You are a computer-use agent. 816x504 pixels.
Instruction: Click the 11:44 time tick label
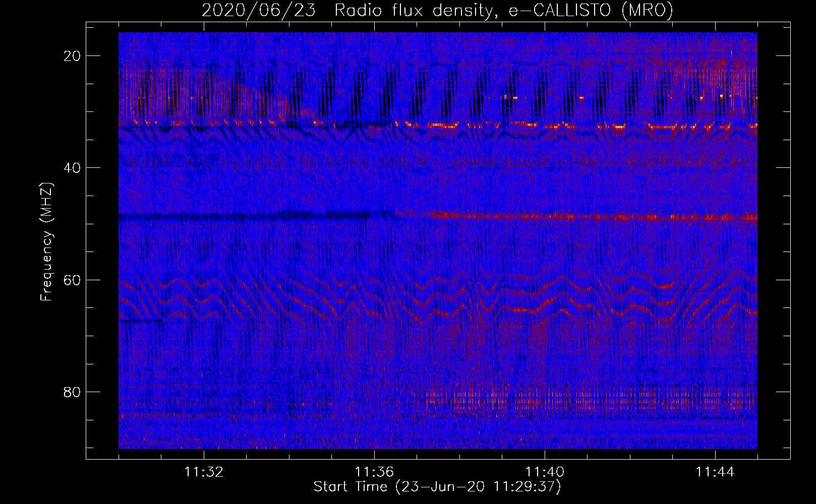pyautogui.click(x=715, y=472)
